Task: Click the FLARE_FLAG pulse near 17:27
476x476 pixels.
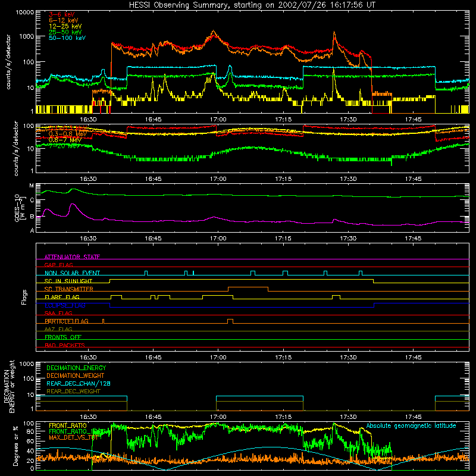Action: 336,297
